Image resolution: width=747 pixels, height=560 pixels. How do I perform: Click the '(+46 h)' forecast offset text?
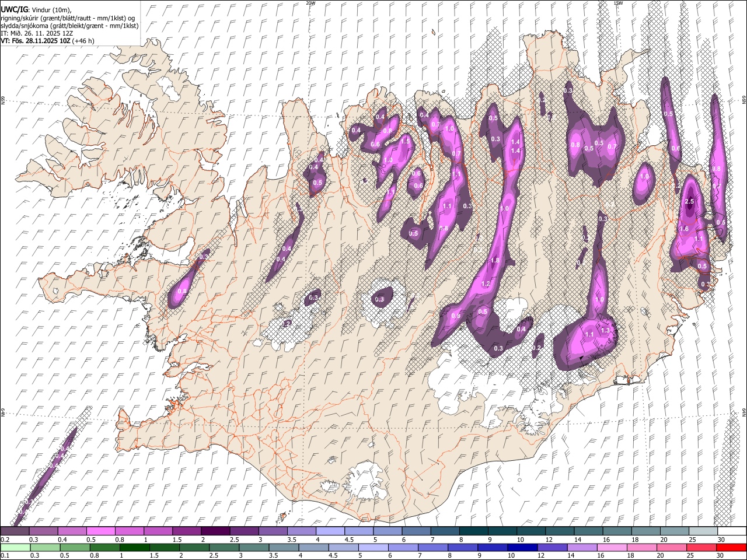(83, 41)
